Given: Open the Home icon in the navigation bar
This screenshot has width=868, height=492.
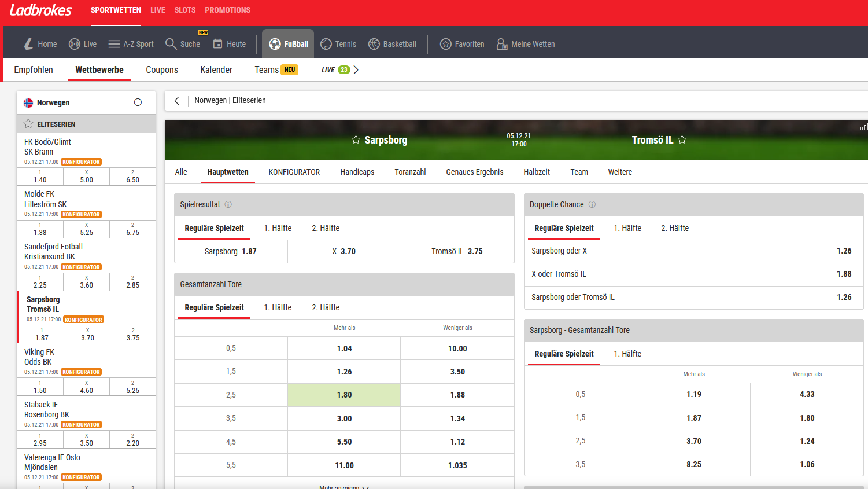Looking at the screenshot, I should coord(28,44).
